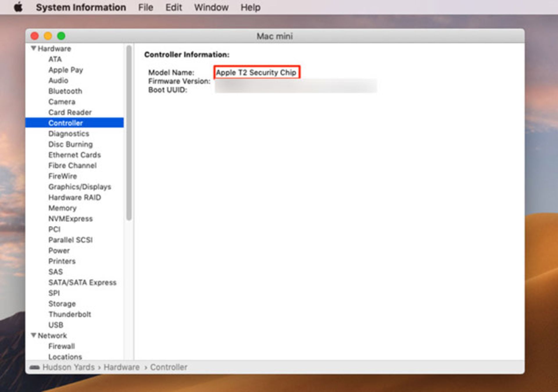Select the USB sidebar entry
This screenshot has height=392, width=558.
[56, 325]
